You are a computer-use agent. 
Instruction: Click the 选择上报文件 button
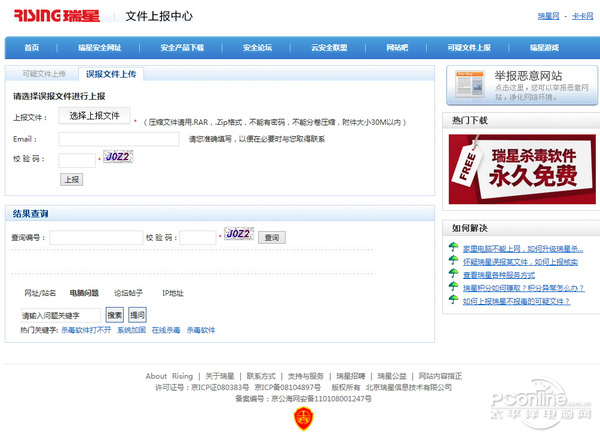94,116
